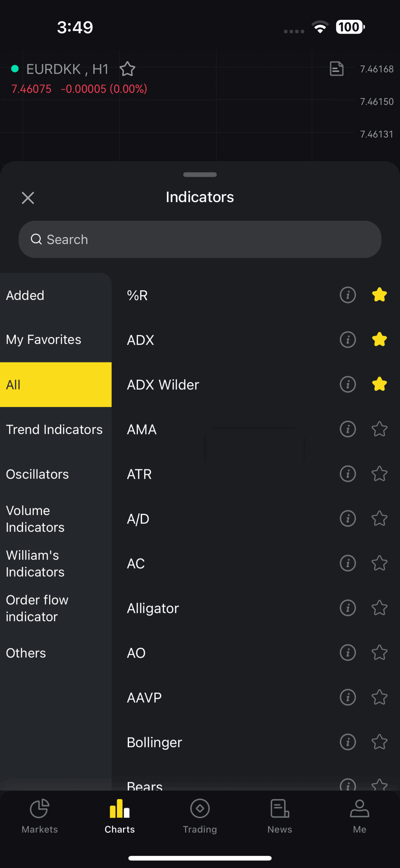Image resolution: width=400 pixels, height=868 pixels.
Task: Add EURDKK to the watchlist with the star
Action: pos(127,69)
